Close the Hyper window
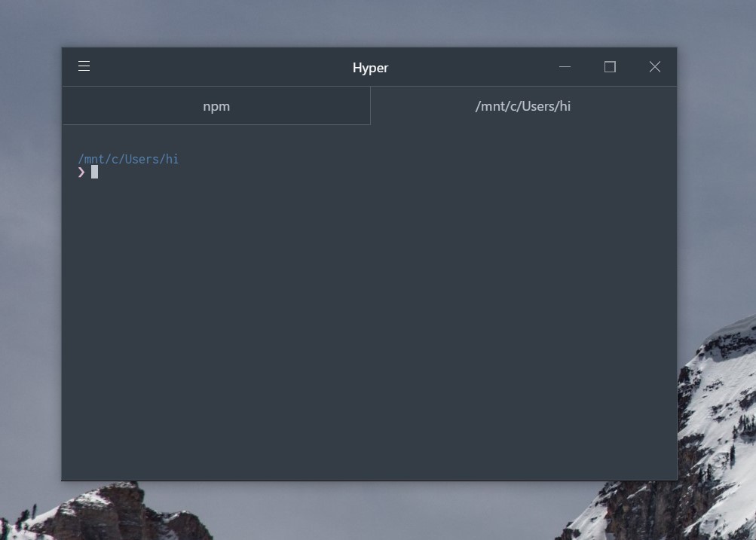 (x=654, y=67)
